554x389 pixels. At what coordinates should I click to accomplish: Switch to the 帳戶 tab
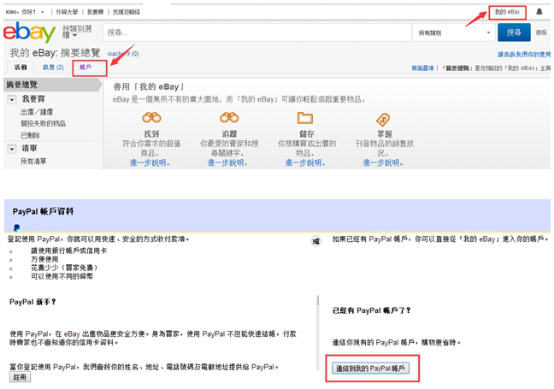(x=86, y=67)
